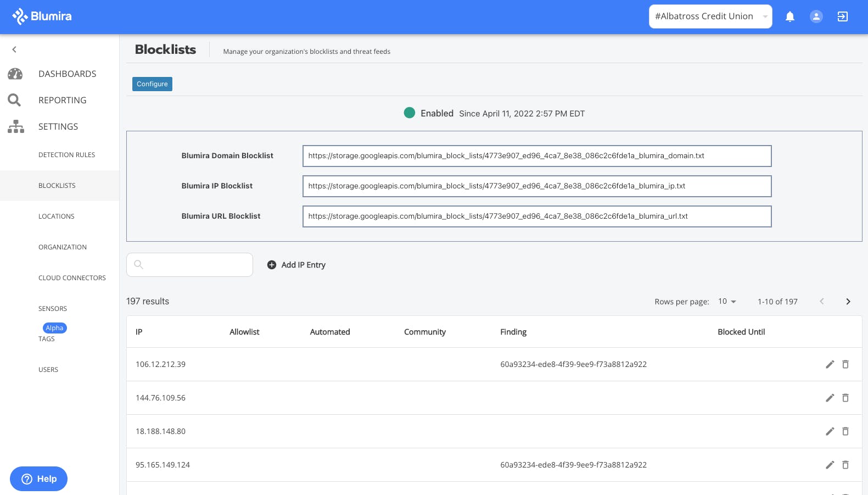This screenshot has height=495, width=868.
Task: Edit the 18.188.148.80 blocklist entry
Action: coord(830,431)
